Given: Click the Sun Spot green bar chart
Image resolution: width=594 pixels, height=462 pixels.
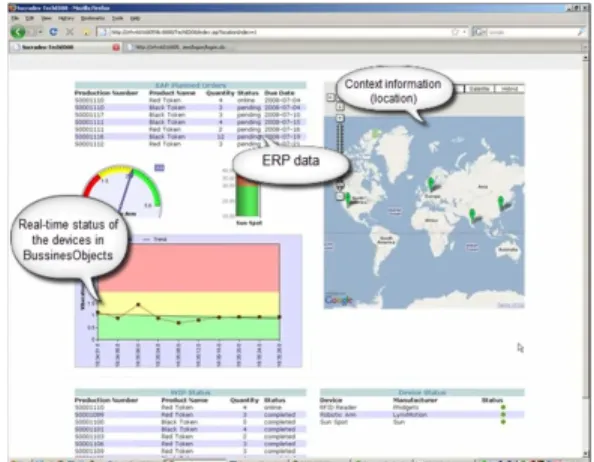Looking at the screenshot, I should pos(247,200).
